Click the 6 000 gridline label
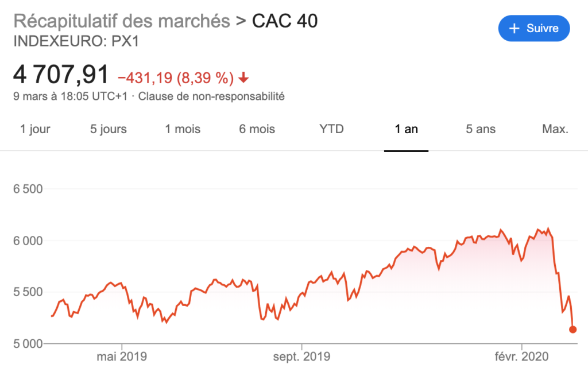This screenshot has width=588, height=372. click(28, 241)
